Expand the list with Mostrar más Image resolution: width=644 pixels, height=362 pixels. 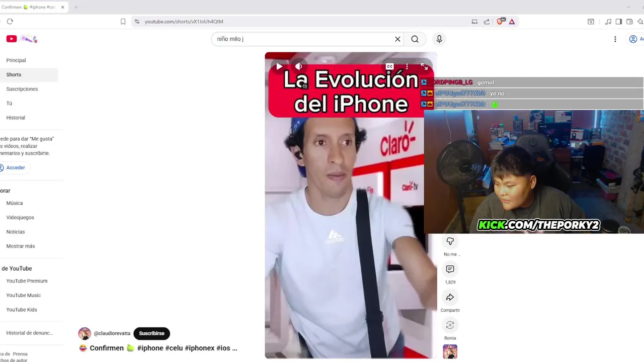21,246
